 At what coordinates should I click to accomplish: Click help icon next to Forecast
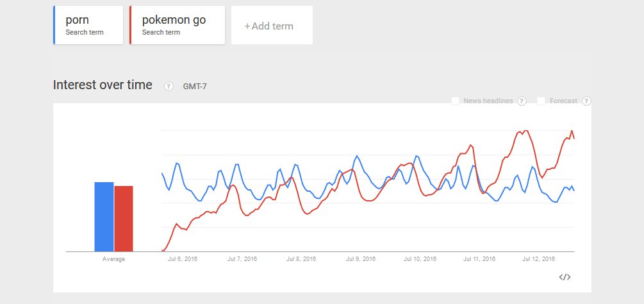click(586, 101)
